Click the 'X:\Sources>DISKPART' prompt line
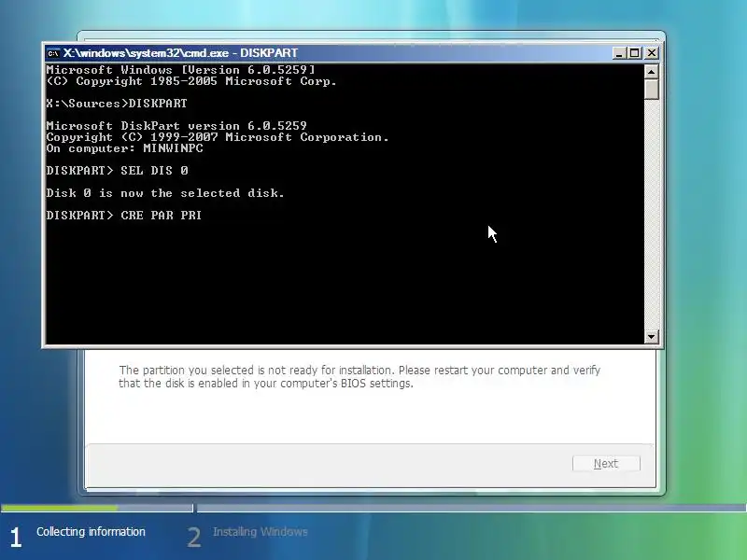 (117, 104)
